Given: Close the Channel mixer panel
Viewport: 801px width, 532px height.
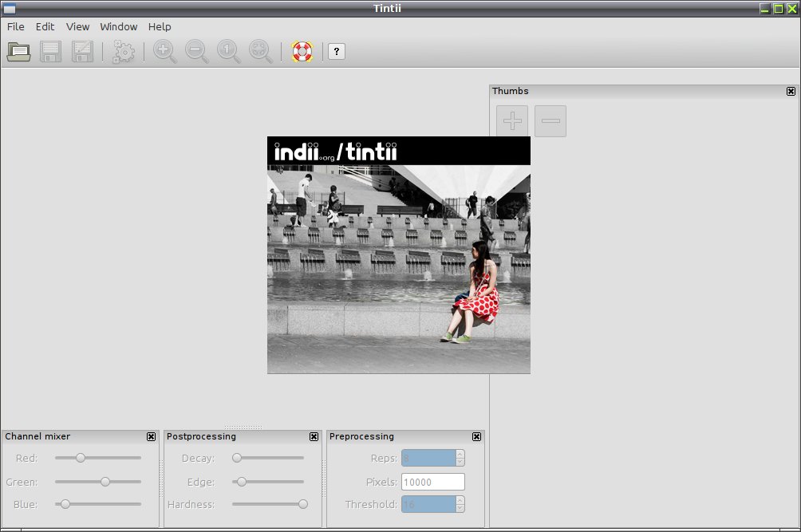Looking at the screenshot, I should (152, 436).
